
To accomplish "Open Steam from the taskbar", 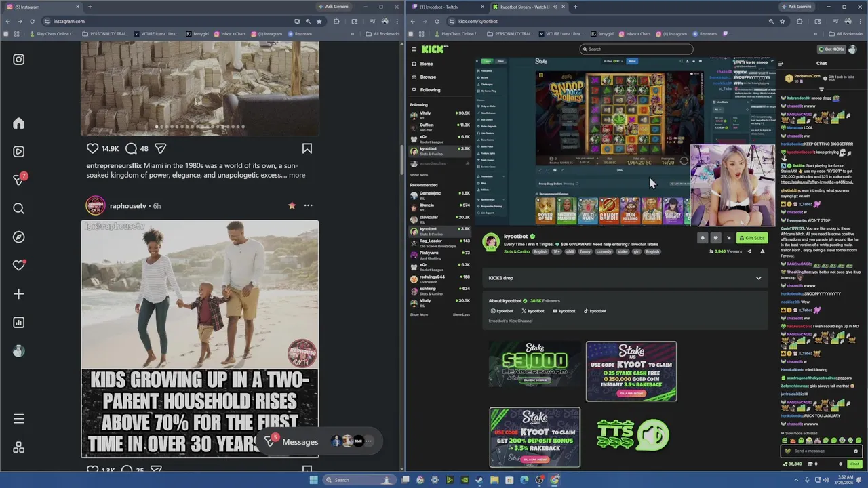I will pos(479,480).
